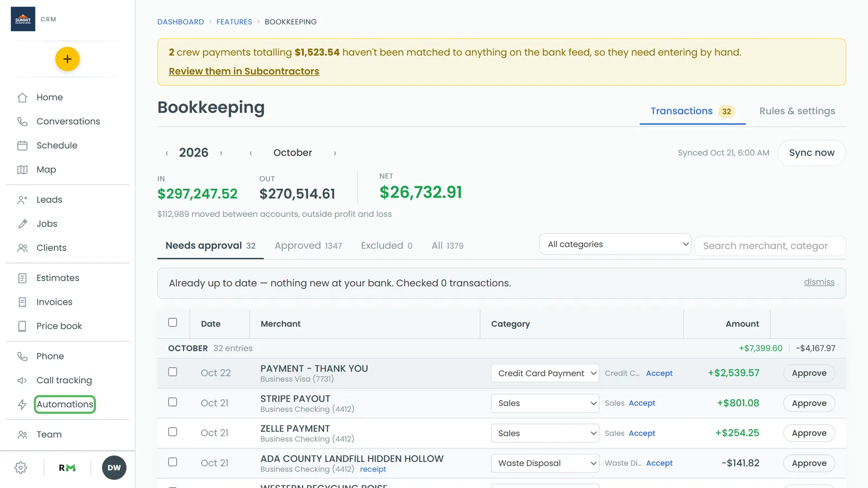Select the Approved 1347 tab
The height and width of the screenshot is (488, 868).
pyautogui.click(x=308, y=246)
